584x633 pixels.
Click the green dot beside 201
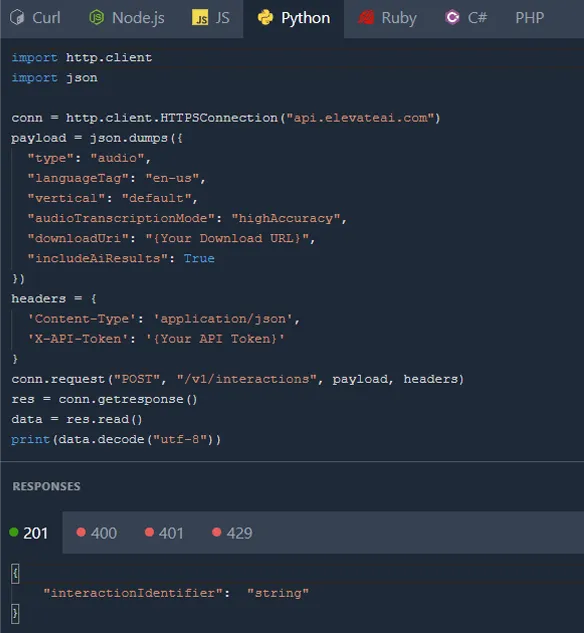tap(14, 532)
